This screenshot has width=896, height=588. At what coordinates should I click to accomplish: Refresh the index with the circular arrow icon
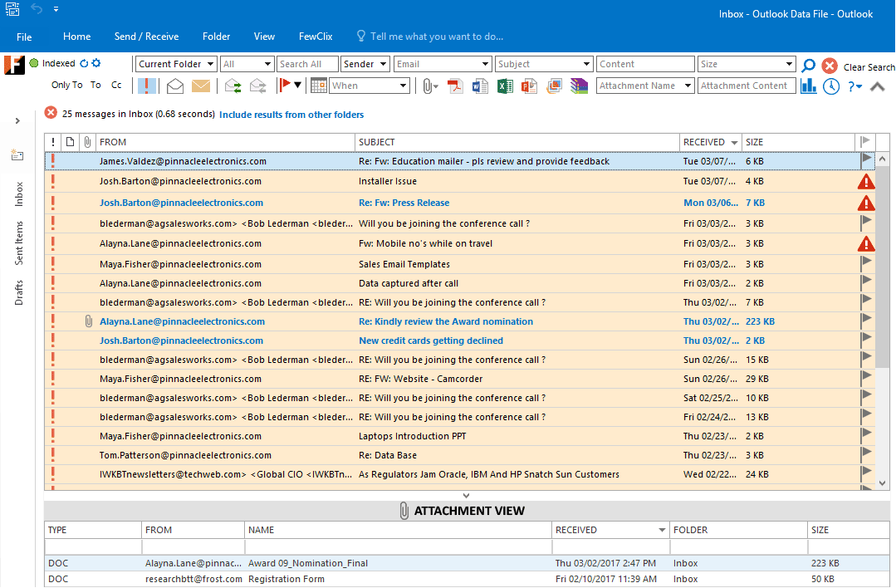point(84,63)
